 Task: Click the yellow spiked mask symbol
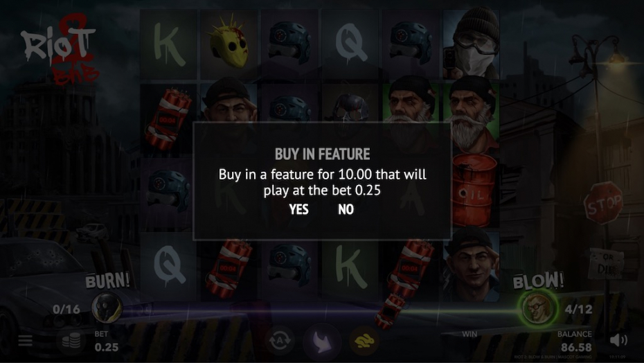point(229,42)
